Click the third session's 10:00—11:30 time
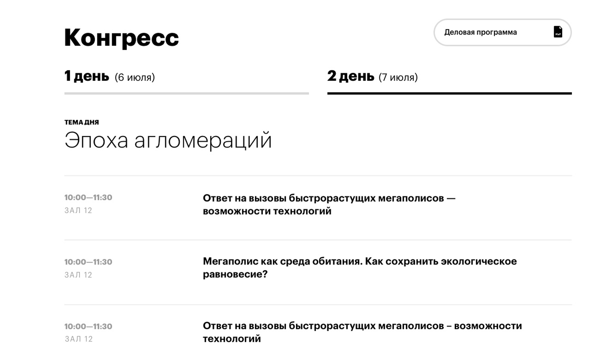 [x=88, y=326]
